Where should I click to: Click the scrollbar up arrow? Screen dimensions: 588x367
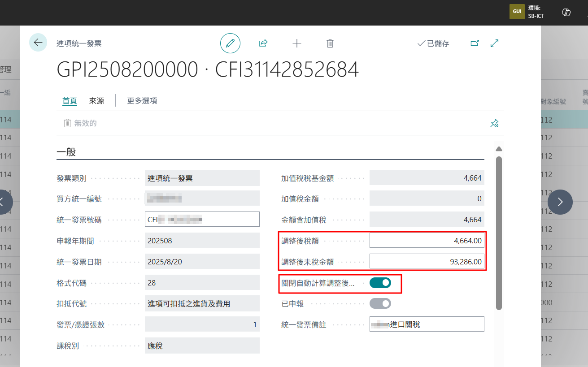(x=499, y=149)
